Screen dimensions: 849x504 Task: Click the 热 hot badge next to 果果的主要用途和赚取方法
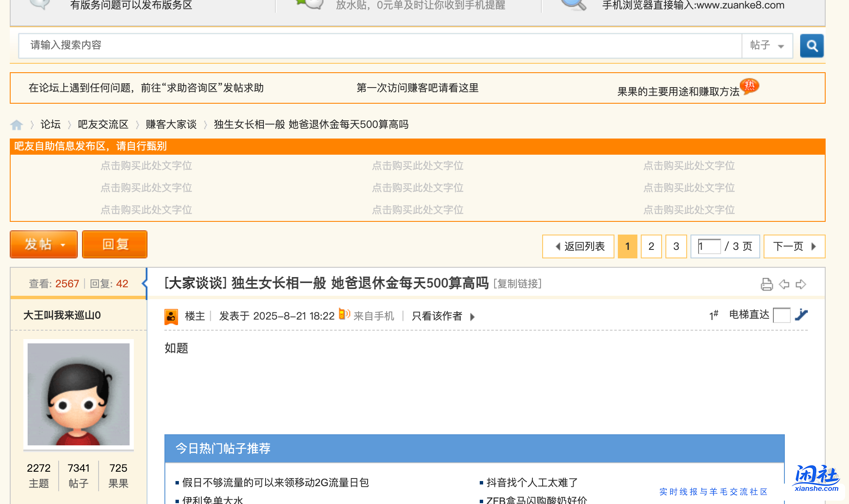pos(750,86)
